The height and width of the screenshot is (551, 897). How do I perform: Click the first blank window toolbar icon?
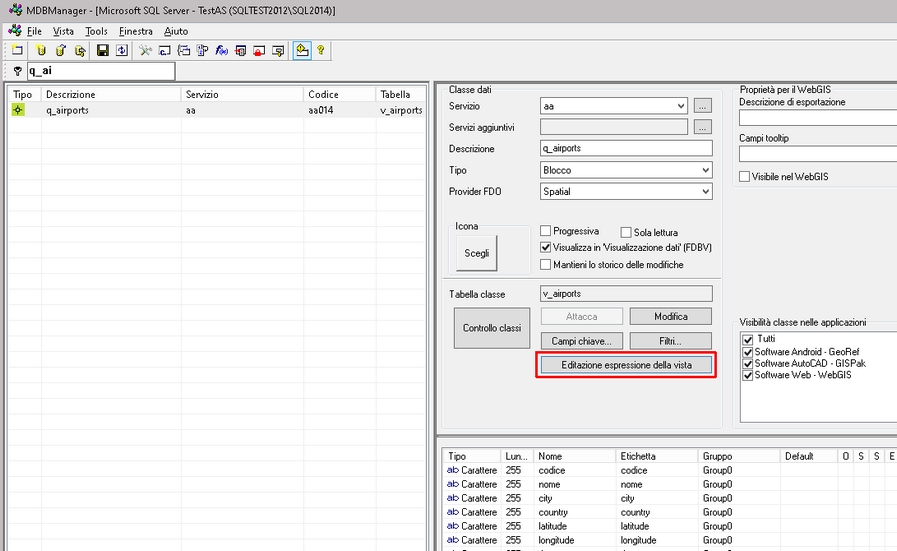[17, 50]
